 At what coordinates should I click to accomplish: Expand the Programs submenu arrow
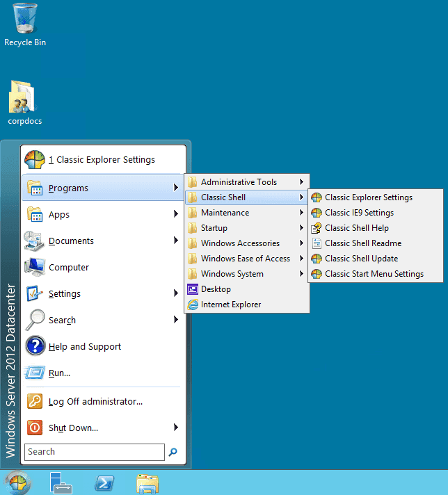point(176,188)
